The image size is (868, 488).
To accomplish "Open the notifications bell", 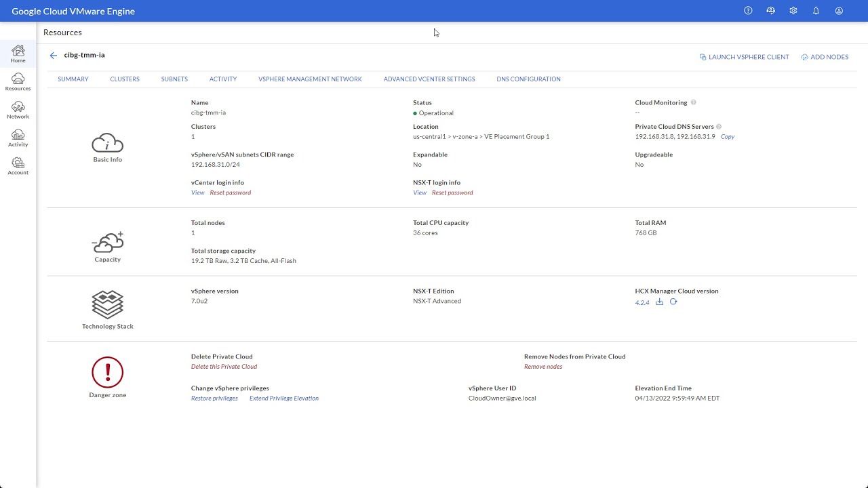I will 816,11.
